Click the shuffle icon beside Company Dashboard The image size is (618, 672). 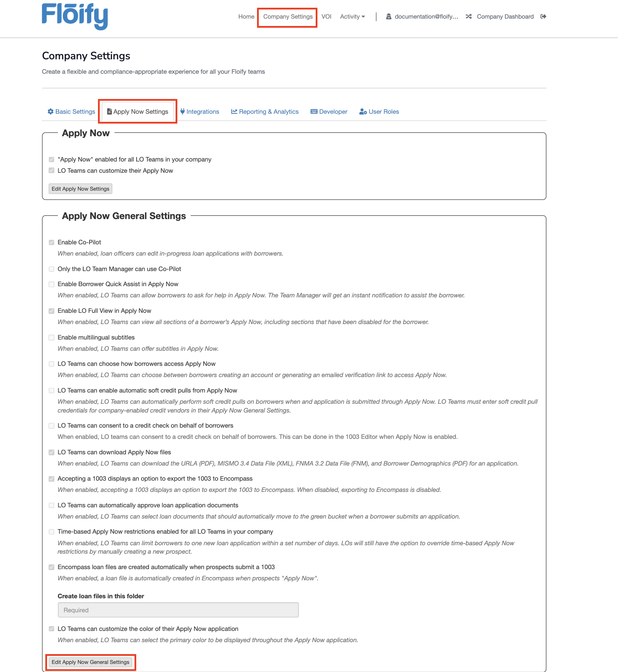(468, 17)
